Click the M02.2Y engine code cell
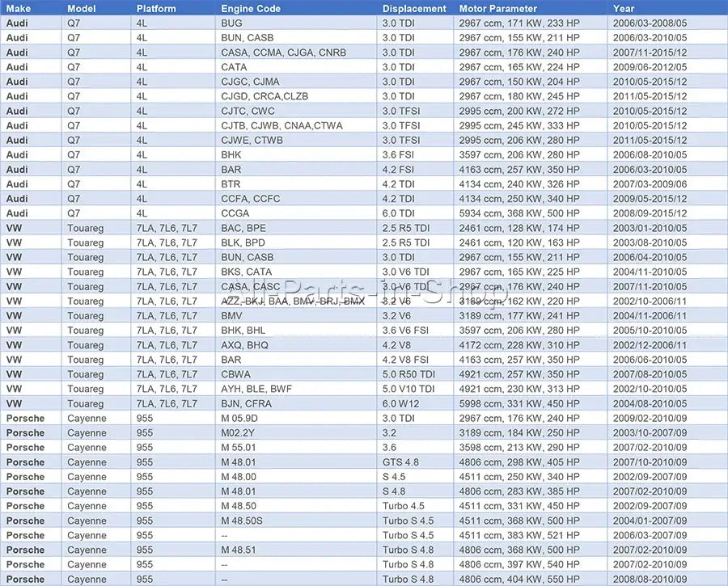 point(238,432)
